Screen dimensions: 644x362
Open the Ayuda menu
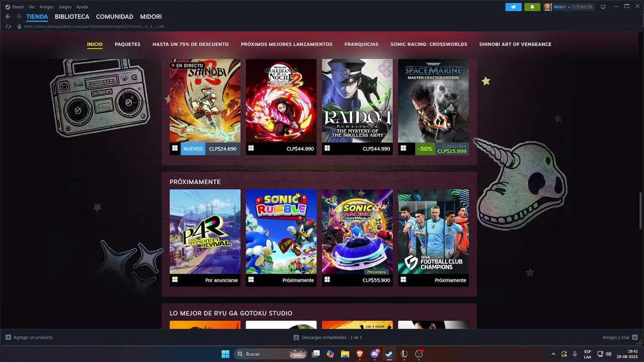click(x=82, y=7)
